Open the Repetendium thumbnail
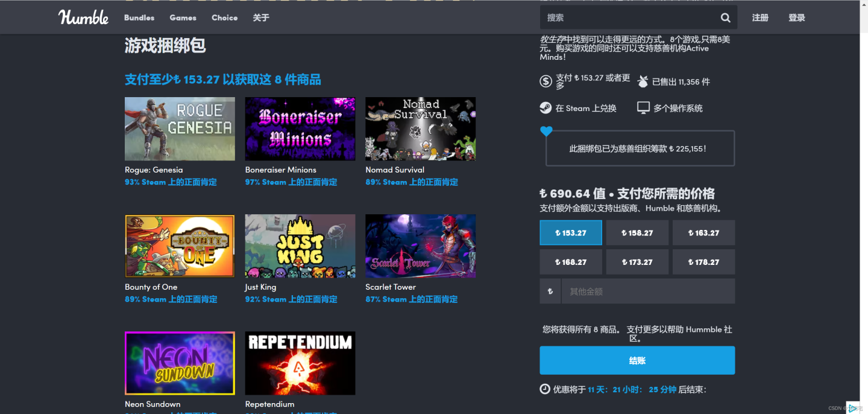The image size is (868, 414). pyautogui.click(x=300, y=363)
